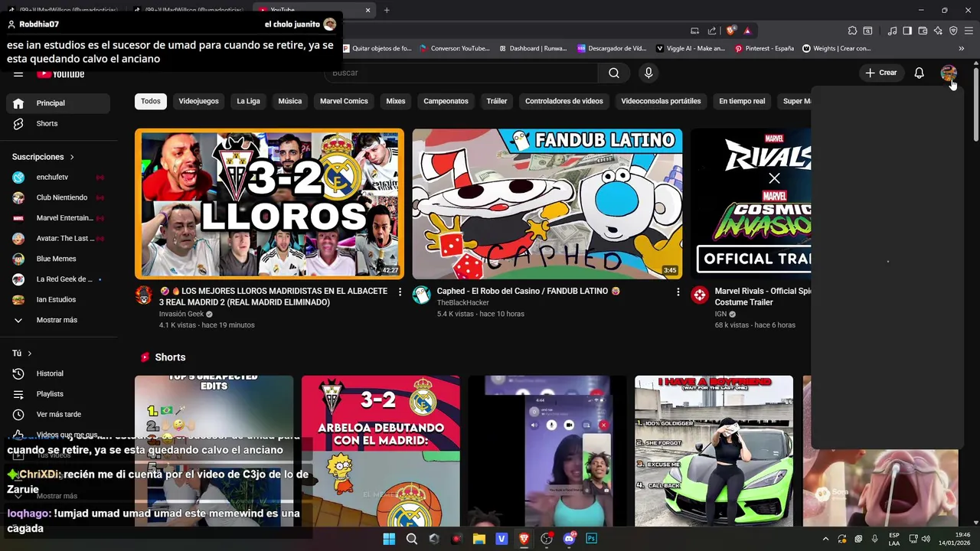Open Pinterest - España bookmark
Viewport: 980px width, 551px height.
pyautogui.click(x=764, y=48)
